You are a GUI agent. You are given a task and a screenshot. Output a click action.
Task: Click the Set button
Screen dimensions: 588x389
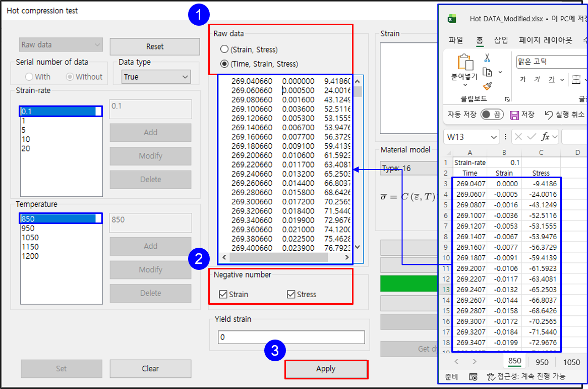click(x=61, y=369)
